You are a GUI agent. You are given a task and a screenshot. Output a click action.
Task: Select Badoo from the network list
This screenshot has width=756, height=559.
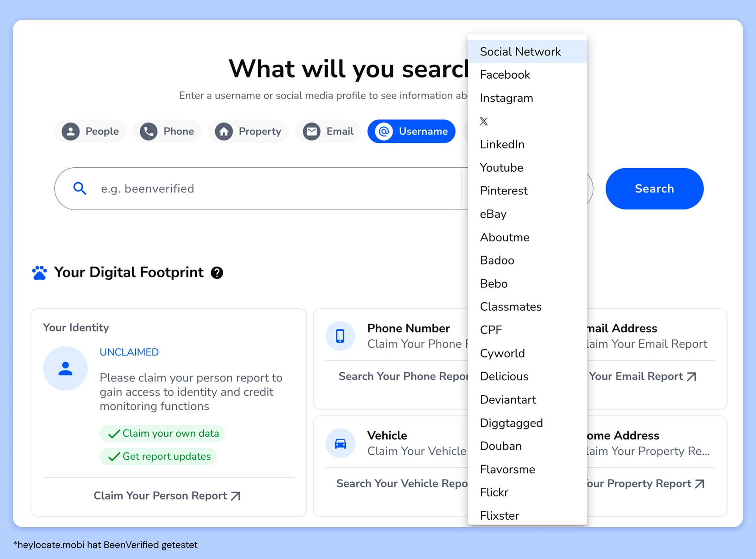[527, 261]
